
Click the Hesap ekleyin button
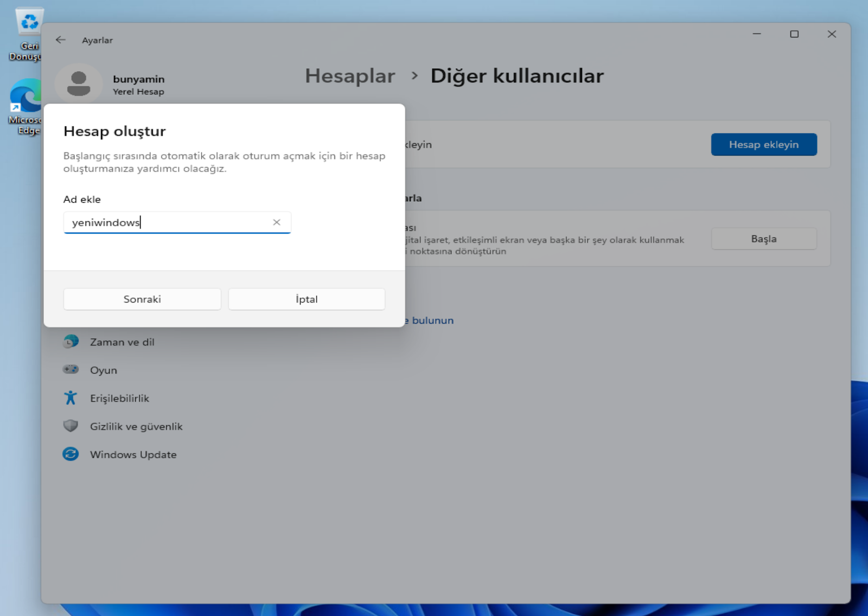pyautogui.click(x=764, y=145)
